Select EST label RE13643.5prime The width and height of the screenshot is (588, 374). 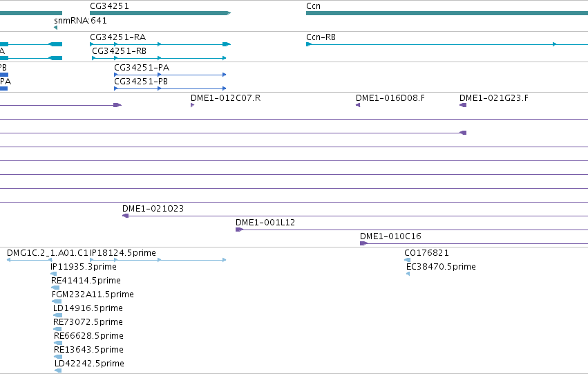(x=88, y=350)
